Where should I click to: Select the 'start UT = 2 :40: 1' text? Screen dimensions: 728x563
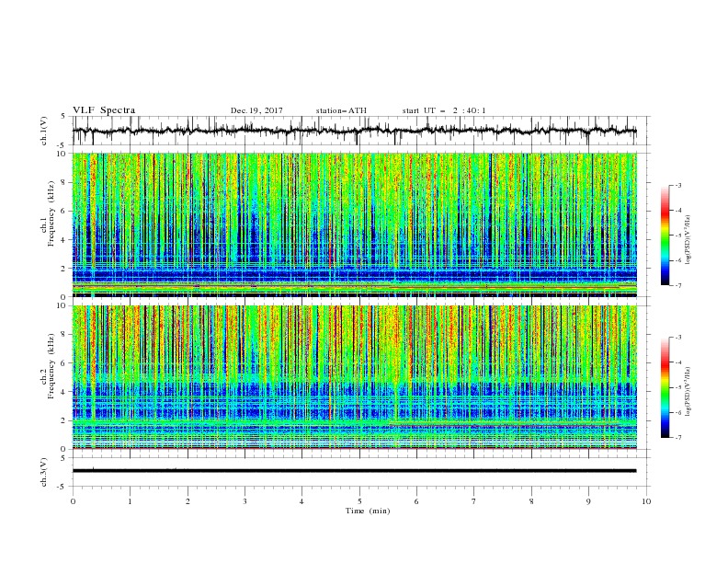(444, 110)
